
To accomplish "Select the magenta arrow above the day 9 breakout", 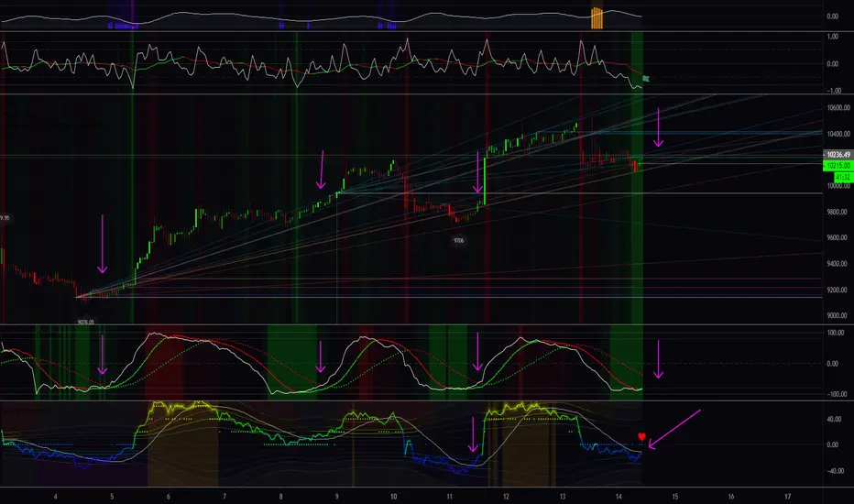I will coord(322,170).
